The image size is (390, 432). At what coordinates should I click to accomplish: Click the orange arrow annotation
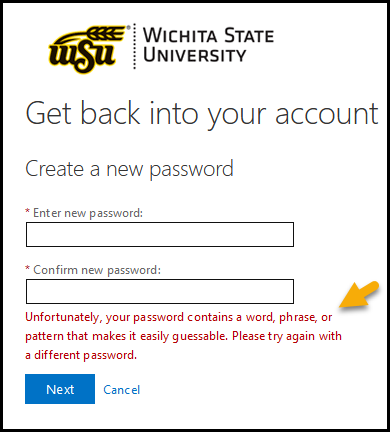click(x=359, y=295)
